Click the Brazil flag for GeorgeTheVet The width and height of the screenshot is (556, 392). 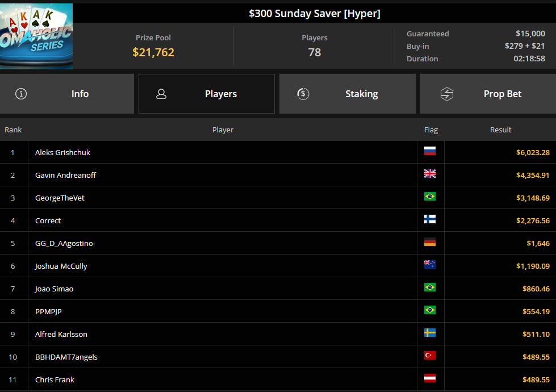pyautogui.click(x=430, y=197)
